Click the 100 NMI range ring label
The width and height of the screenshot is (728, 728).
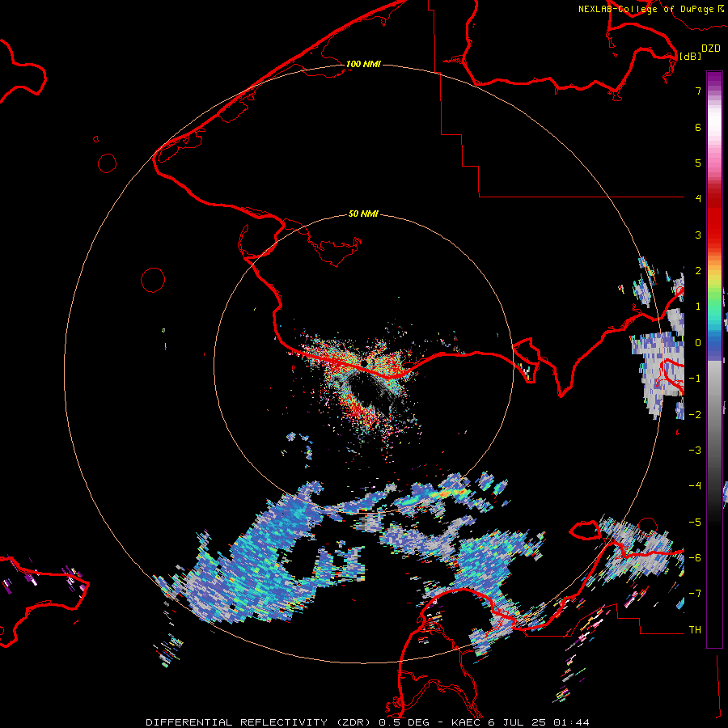(363, 64)
